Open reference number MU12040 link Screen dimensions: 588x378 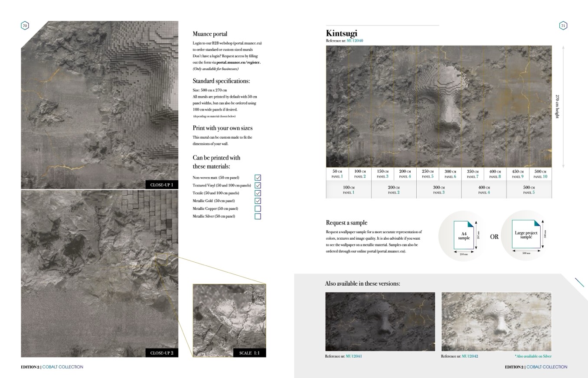pyautogui.click(x=355, y=41)
